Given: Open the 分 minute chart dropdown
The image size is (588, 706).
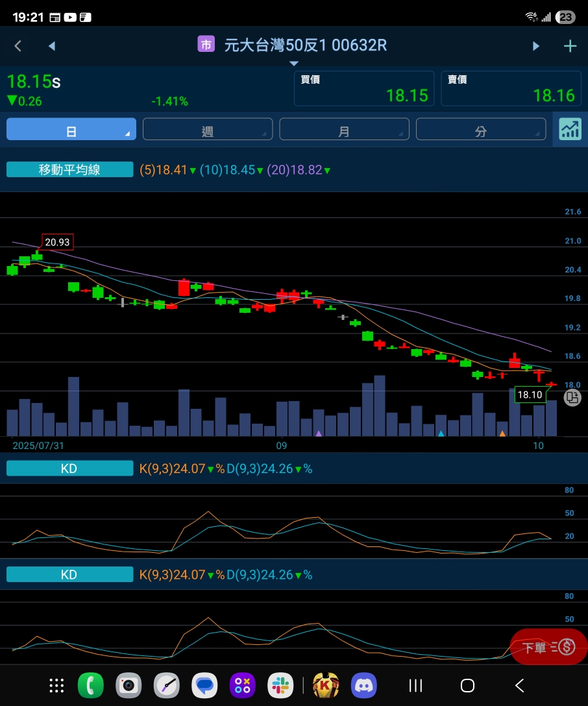Looking at the screenshot, I should [x=480, y=129].
